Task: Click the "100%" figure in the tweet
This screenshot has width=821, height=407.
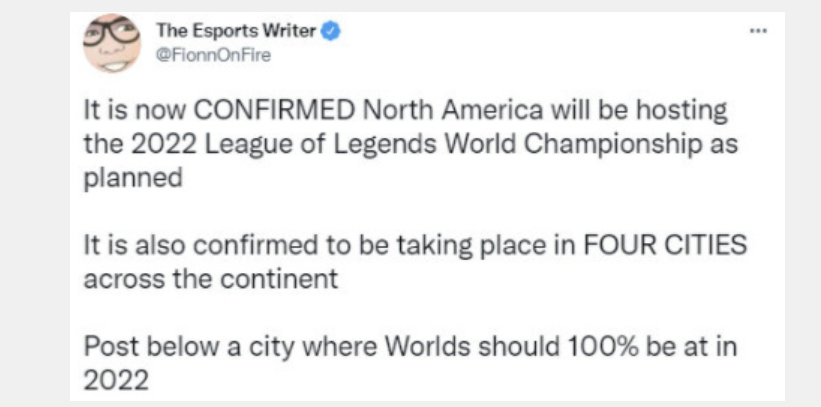Action: pos(602,348)
